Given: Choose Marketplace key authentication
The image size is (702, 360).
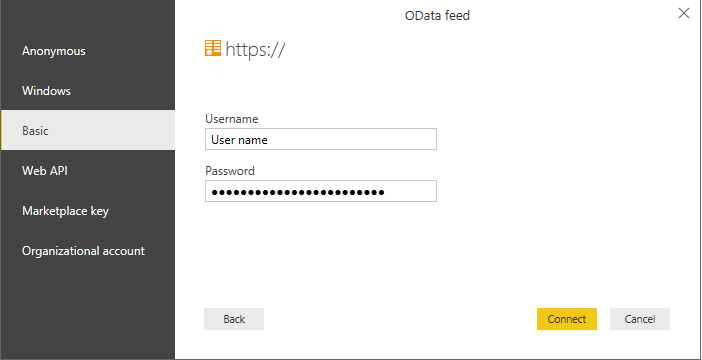Looking at the screenshot, I should click(88, 210).
